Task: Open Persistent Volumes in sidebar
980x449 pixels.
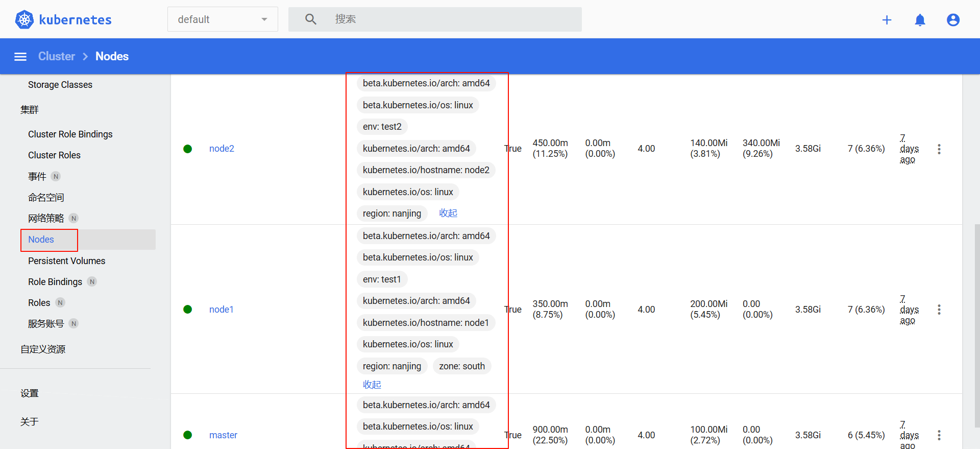Action: point(67,261)
